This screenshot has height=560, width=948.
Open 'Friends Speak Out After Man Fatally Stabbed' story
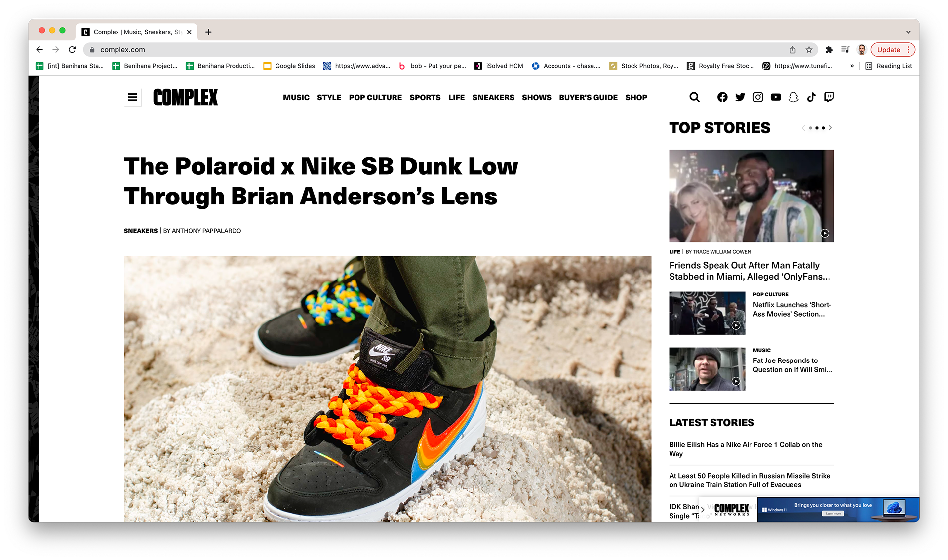tap(750, 271)
